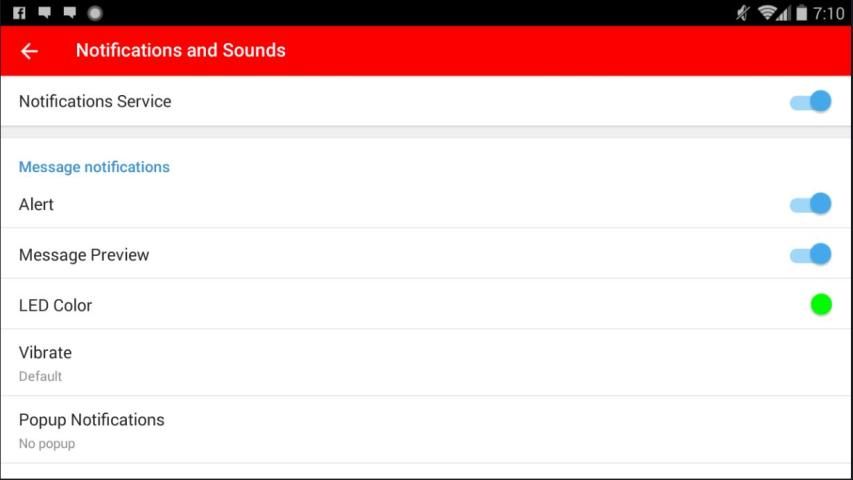Image resolution: width=853 pixels, height=480 pixels.
Task: Toggle Message Preview off
Action: [810, 255]
